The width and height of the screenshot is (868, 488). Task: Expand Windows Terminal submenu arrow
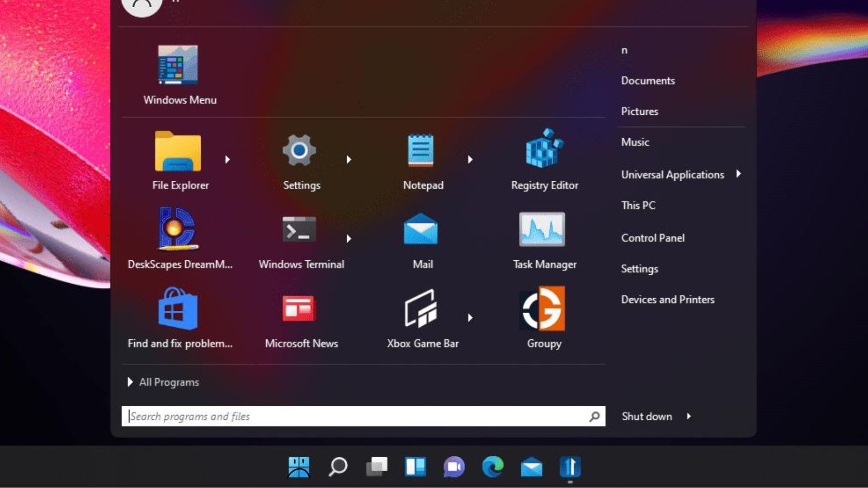point(349,239)
